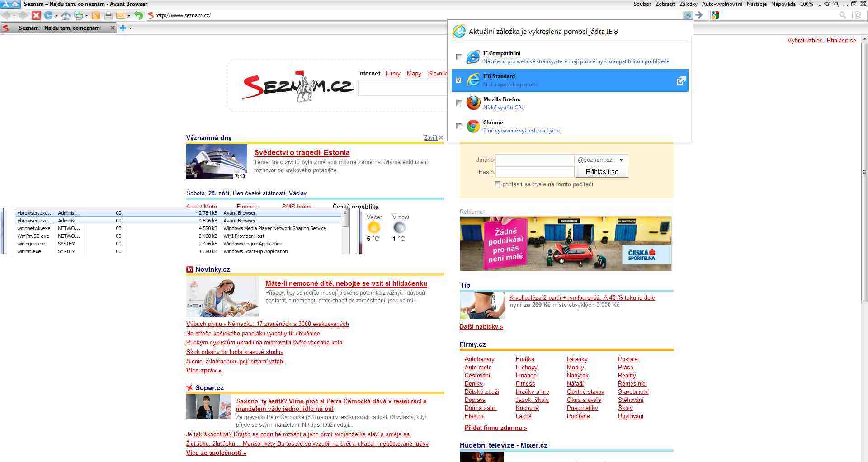The image size is (868, 462).
Task: Check the Mozilla Firefox engine checkbox
Action: tap(459, 104)
